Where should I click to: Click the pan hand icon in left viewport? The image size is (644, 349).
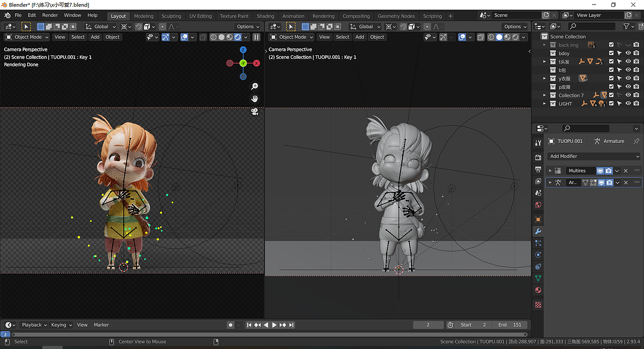(x=255, y=99)
